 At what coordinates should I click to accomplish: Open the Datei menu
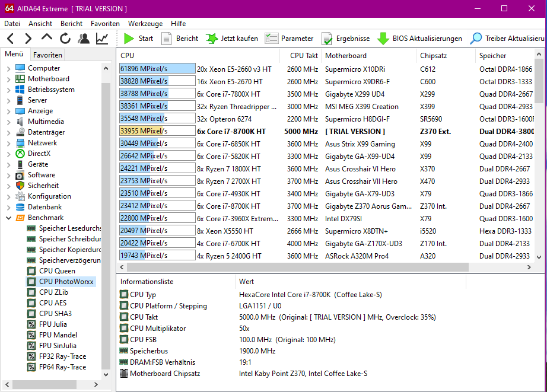(12, 24)
